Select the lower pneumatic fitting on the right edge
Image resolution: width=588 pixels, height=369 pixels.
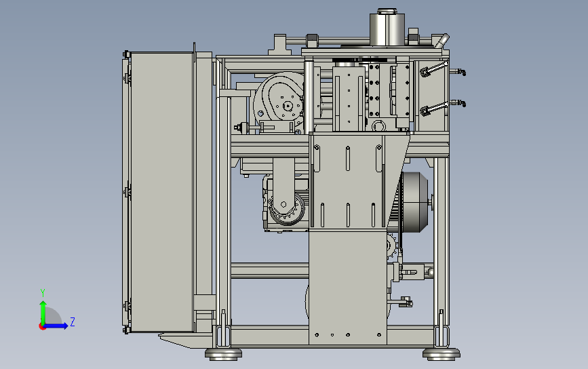coord(458,102)
